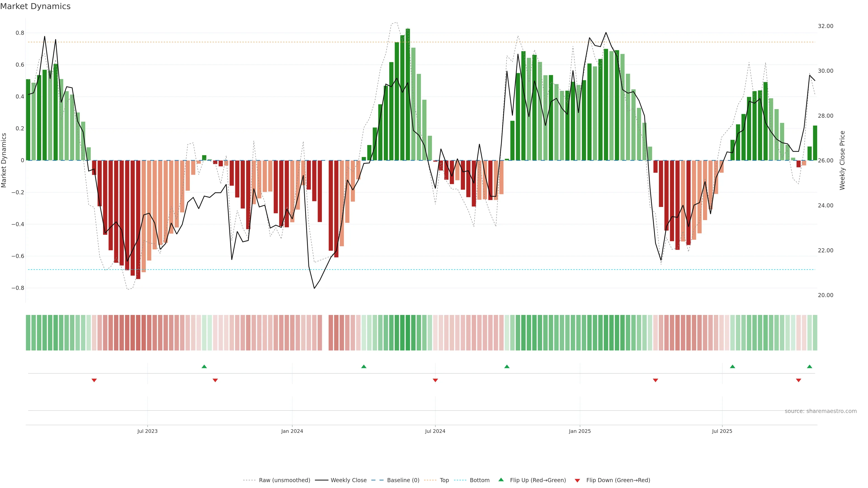Click the Jan 2024 x-axis label

292,431
